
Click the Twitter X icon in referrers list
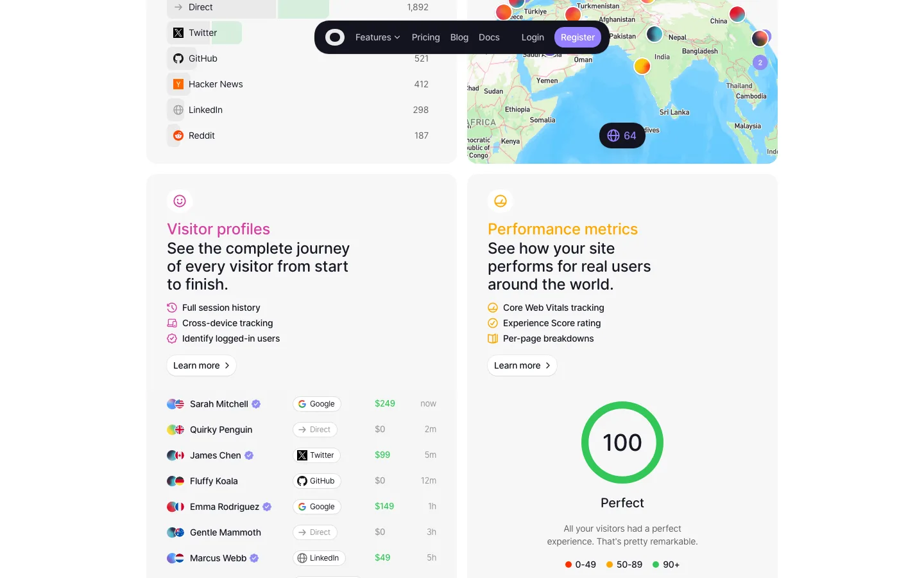[x=178, y=33]
